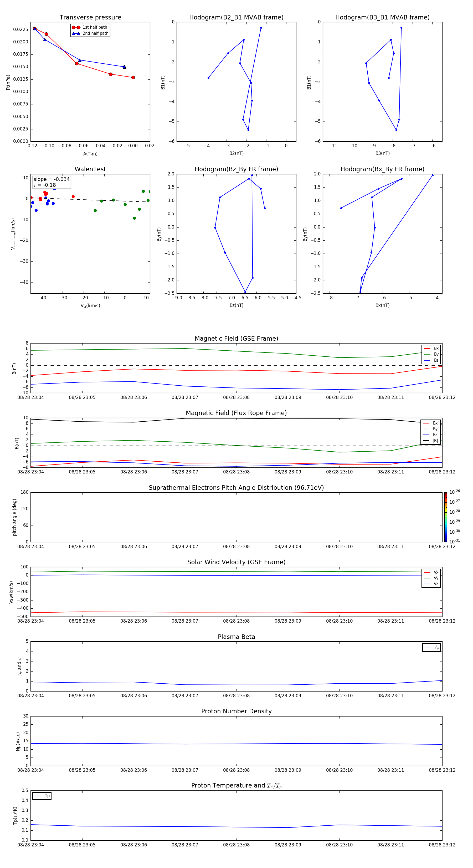Click 'Np(#/cc)' axis label

[x=18, y=741]
